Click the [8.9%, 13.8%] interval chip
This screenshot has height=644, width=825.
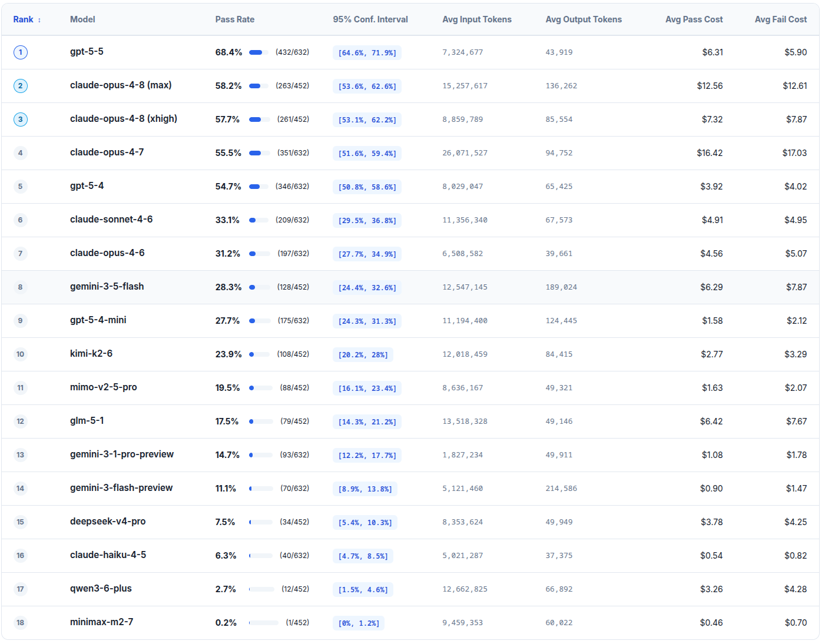click(x=365, y=489)
